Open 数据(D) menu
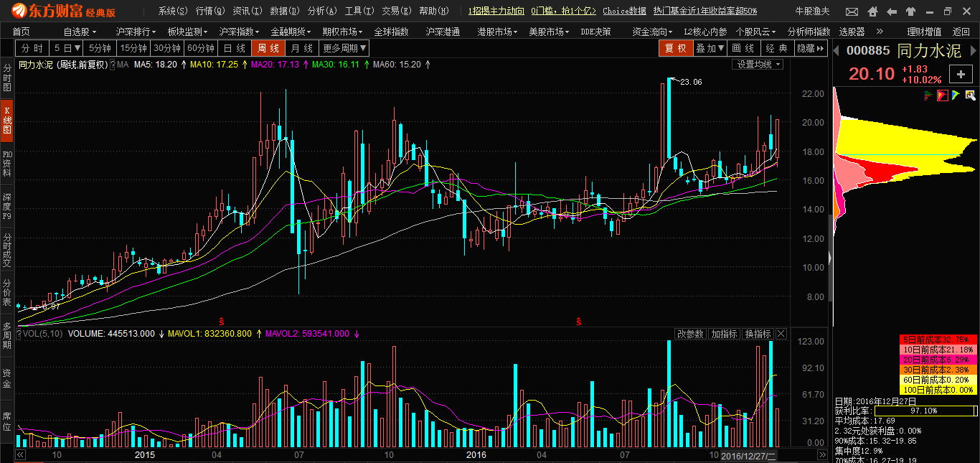Viewport: 980px width, 463px height. 285,11
